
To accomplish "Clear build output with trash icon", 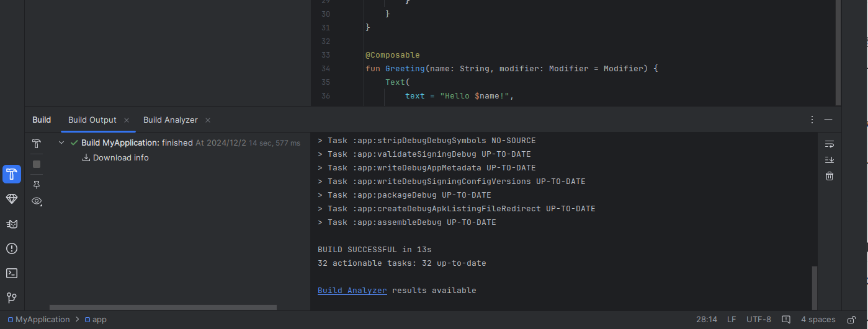I will (830, 177).
